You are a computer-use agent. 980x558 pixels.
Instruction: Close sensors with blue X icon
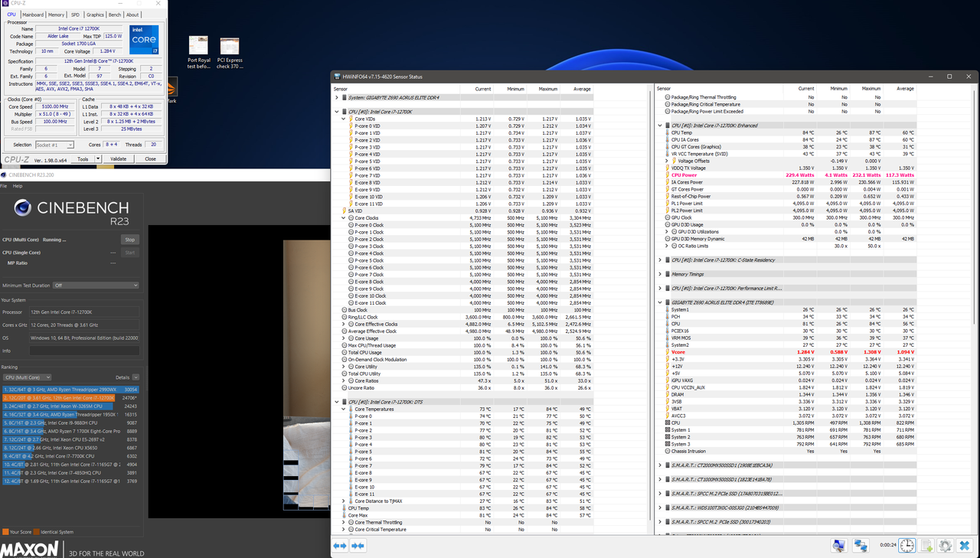pos(965,545)
